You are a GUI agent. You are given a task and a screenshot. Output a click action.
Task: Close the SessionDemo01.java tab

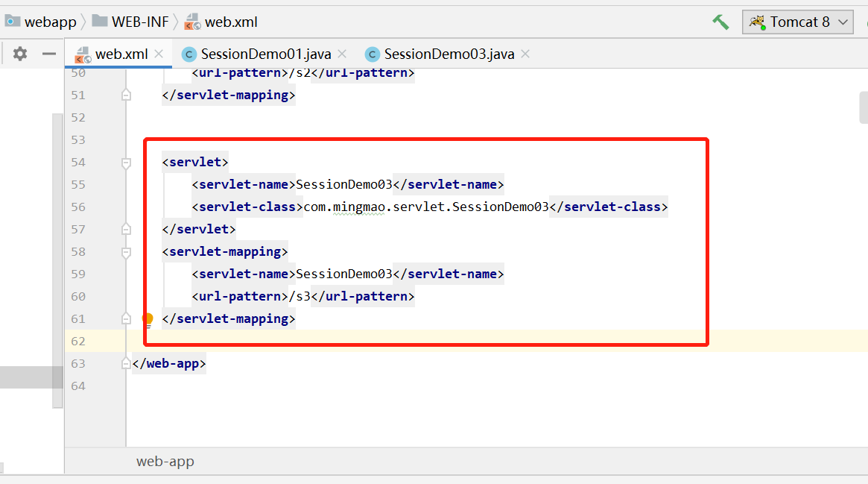pos(342,54)
